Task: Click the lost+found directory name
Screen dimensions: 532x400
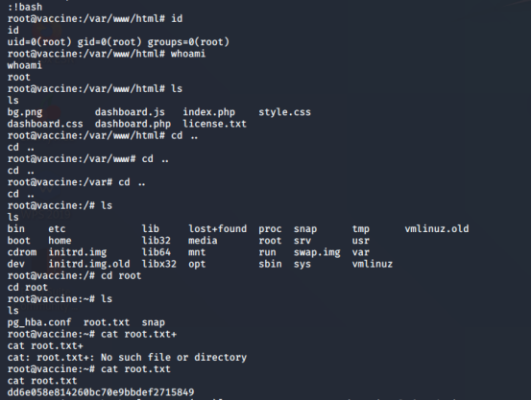Action: (x=217, y=229)
